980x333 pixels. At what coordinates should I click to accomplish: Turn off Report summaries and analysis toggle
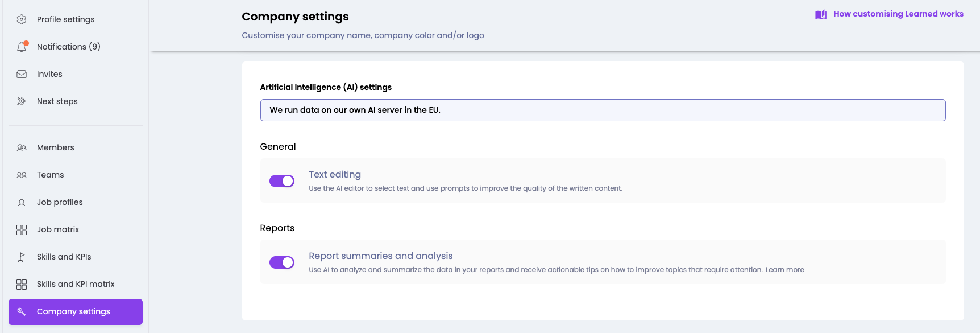[282, 262]
